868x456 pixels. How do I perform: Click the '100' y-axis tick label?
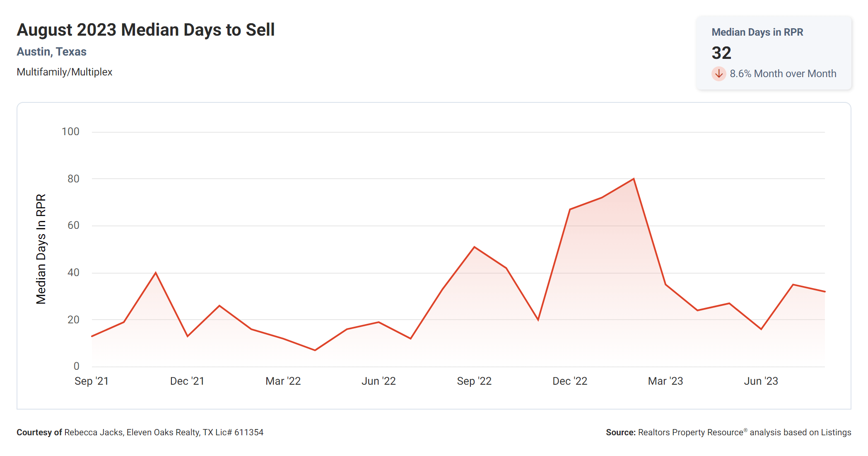coord(70,132)
